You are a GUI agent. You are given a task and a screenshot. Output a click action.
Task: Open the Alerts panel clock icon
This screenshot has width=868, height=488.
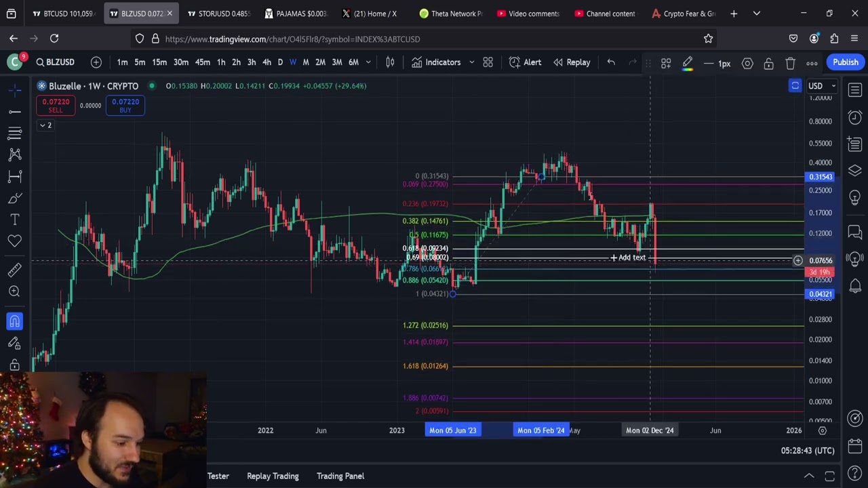click(855, 117)
